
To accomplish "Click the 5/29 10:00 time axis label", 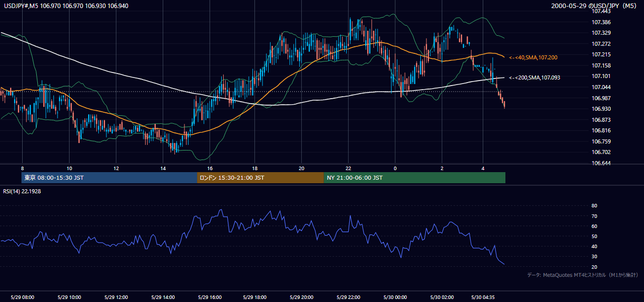I will 69,297.
